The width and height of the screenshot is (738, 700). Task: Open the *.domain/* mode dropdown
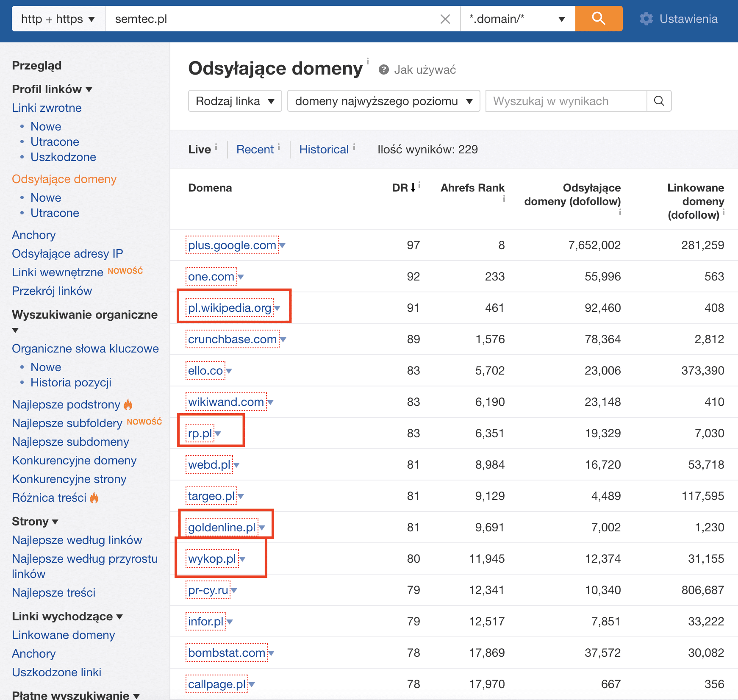[x=517, y=19]
